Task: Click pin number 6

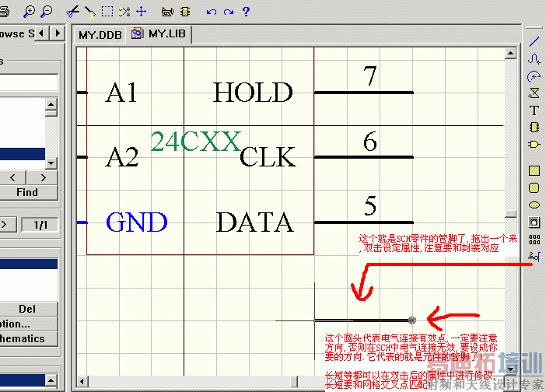Action: click(370, 141)
